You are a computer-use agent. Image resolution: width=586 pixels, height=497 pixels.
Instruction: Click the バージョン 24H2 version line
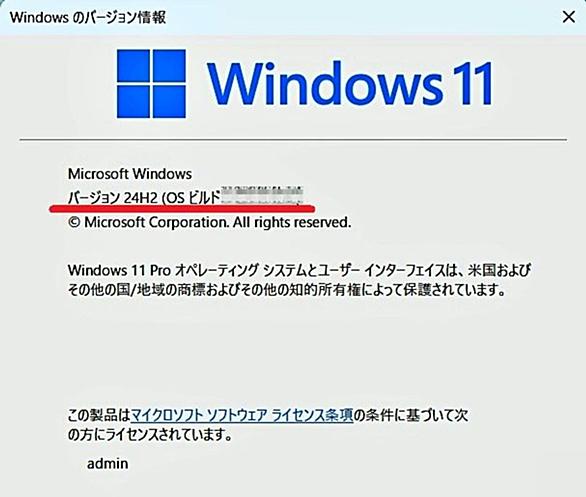coord(185,197)
